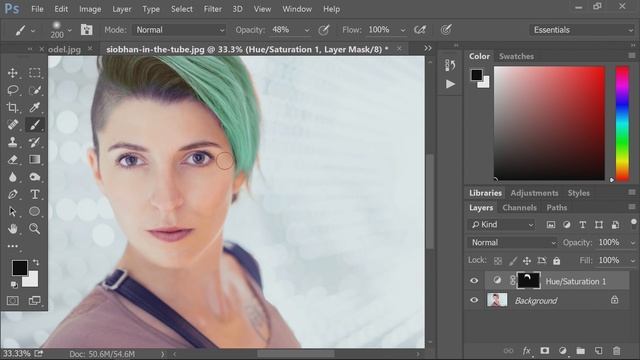The image size is (640, 360).
Task: Open layer Fill dropdown arrow
Action: tap(633, 261)
